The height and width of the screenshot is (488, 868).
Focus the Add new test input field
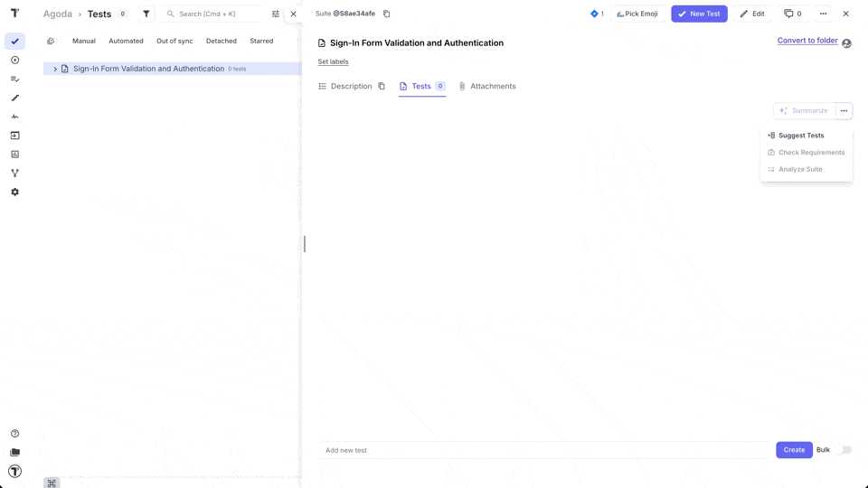coord(542,450)
